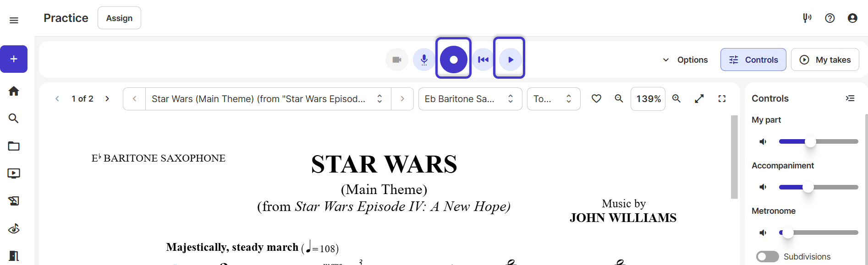868x265 pixels.
Task: Expand score with diagonal arrows icon
Action: pos(699,98)
